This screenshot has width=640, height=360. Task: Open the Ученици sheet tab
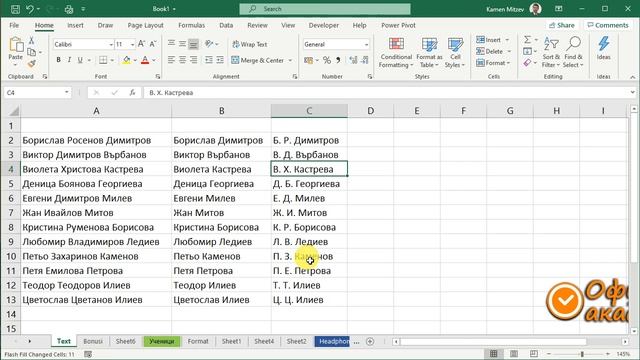pos(162,341)
